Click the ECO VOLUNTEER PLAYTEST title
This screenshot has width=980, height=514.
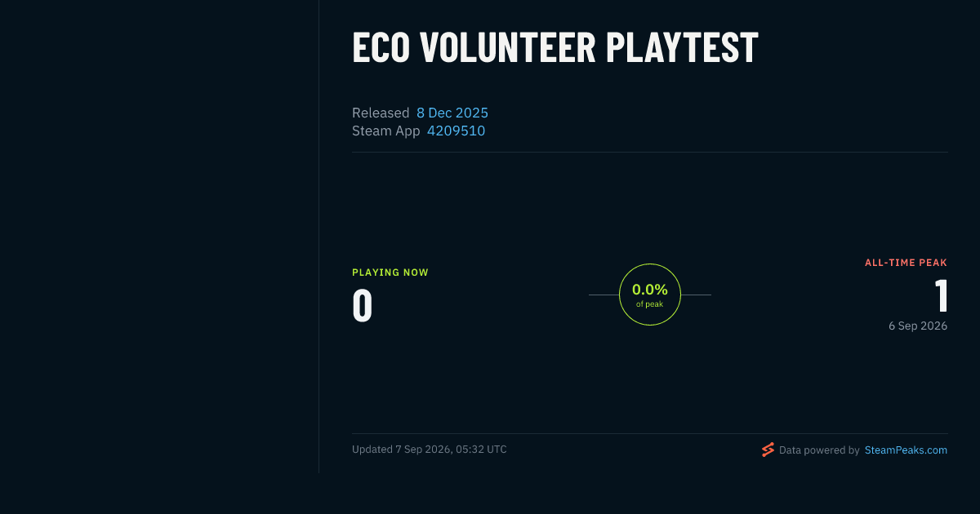[x=555, y=47]
